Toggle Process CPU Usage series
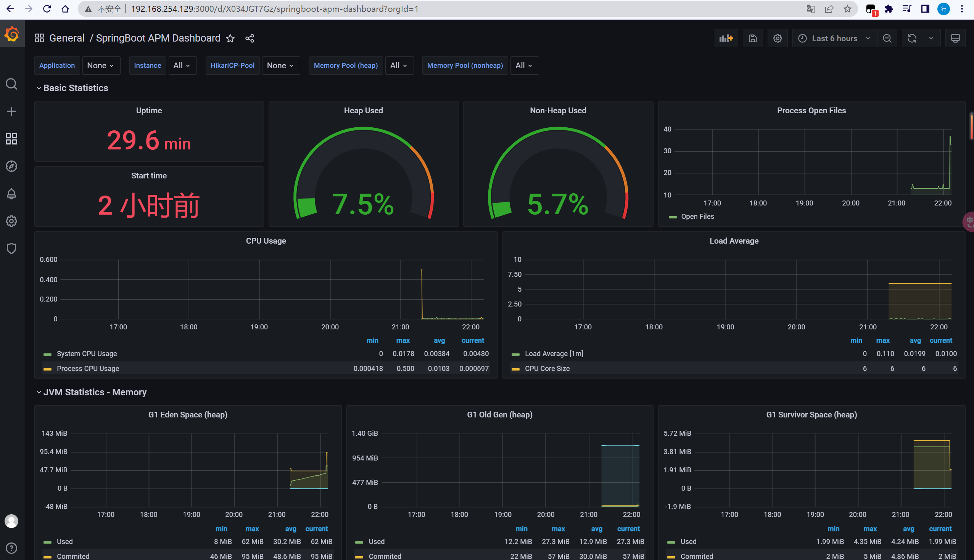 [x=88, y=369]
